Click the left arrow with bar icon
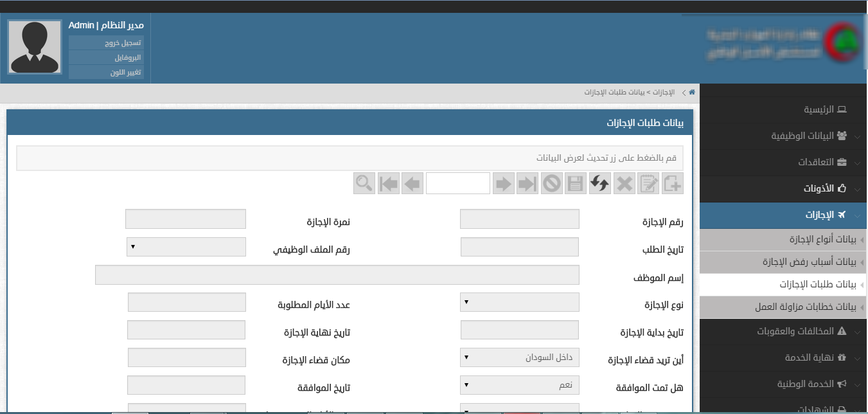The image size is (868, 414). coord(389,184)
